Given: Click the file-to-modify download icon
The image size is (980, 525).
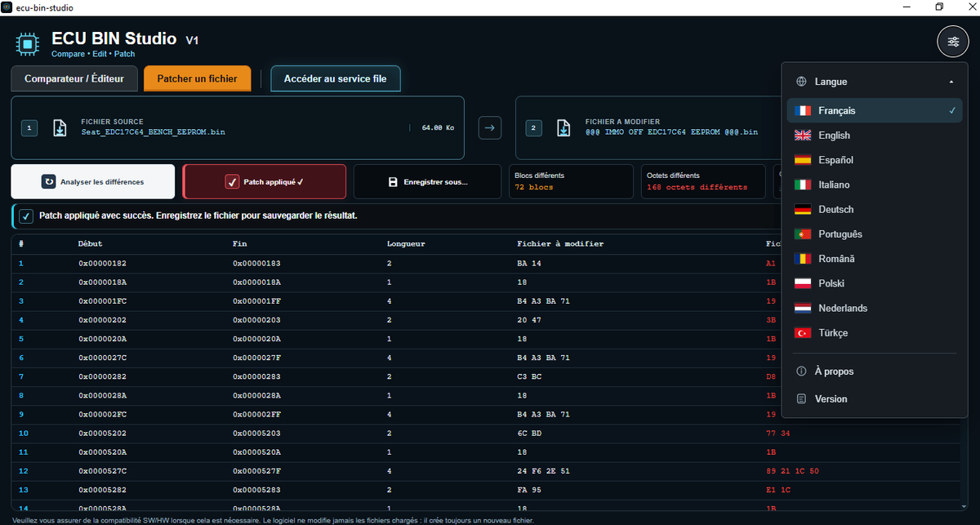Looking at the screenshot, I should pos(564,128).
